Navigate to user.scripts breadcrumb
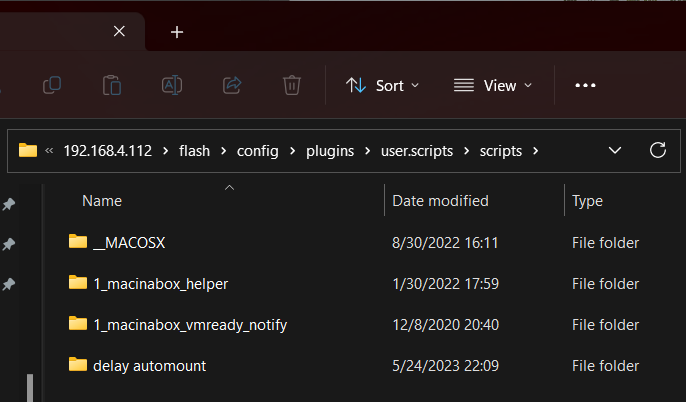The width and height of the screenshot is (686, 402). 417,151
